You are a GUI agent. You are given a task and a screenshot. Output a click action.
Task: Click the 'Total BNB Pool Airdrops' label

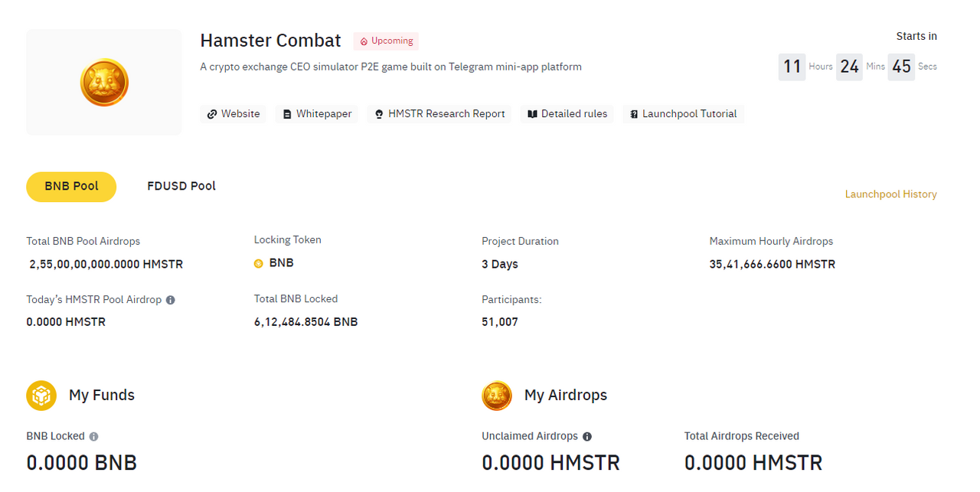pyautogui.click(x=83, y=241)
